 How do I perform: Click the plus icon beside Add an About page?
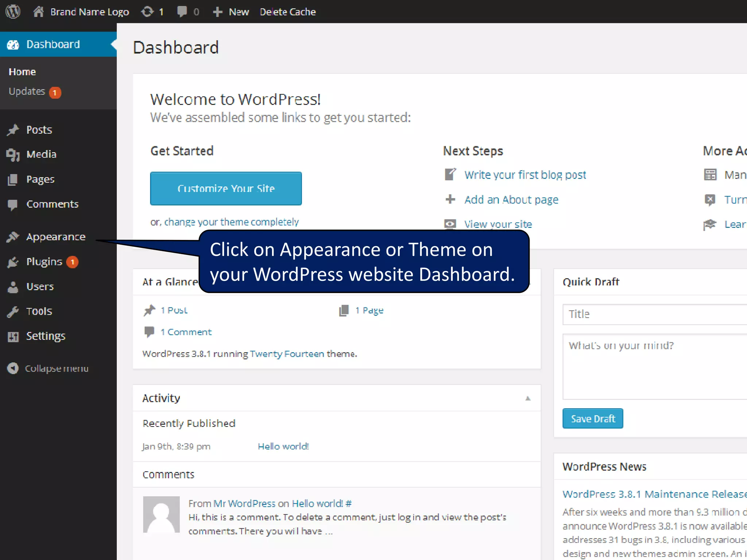pos(450,199)
